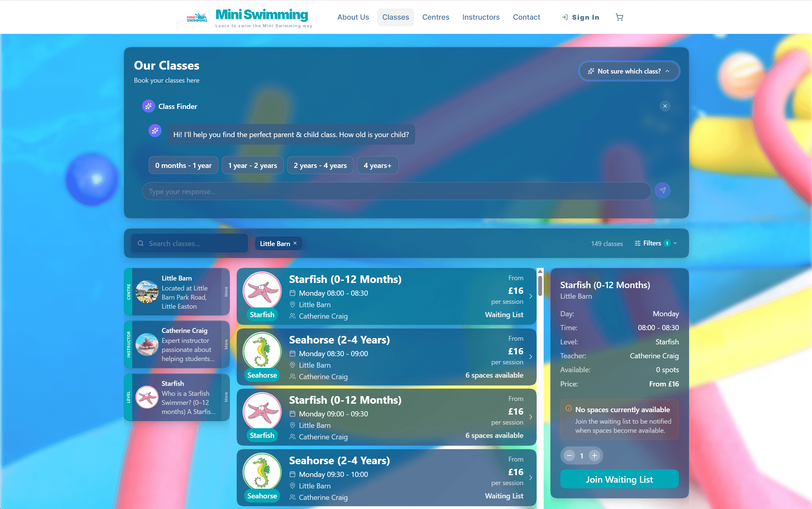Choose the 4 years+ option
Viewport: 812px width, 509px height.
378,165
